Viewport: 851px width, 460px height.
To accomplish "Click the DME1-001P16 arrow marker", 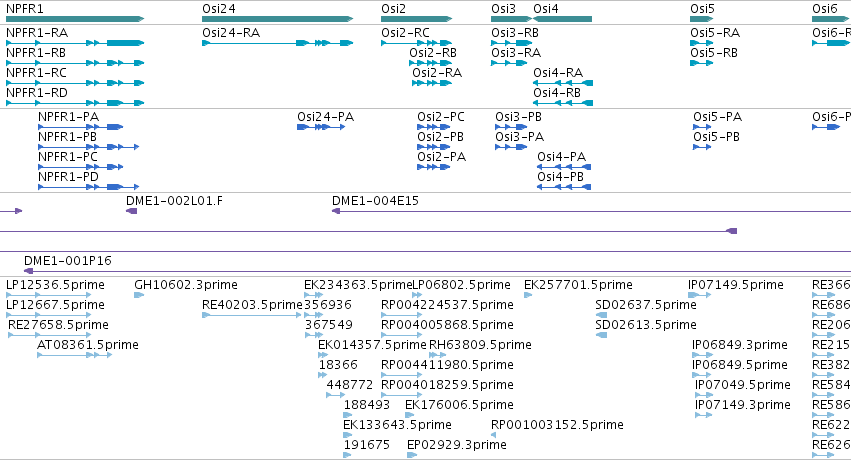I will 28,271.
